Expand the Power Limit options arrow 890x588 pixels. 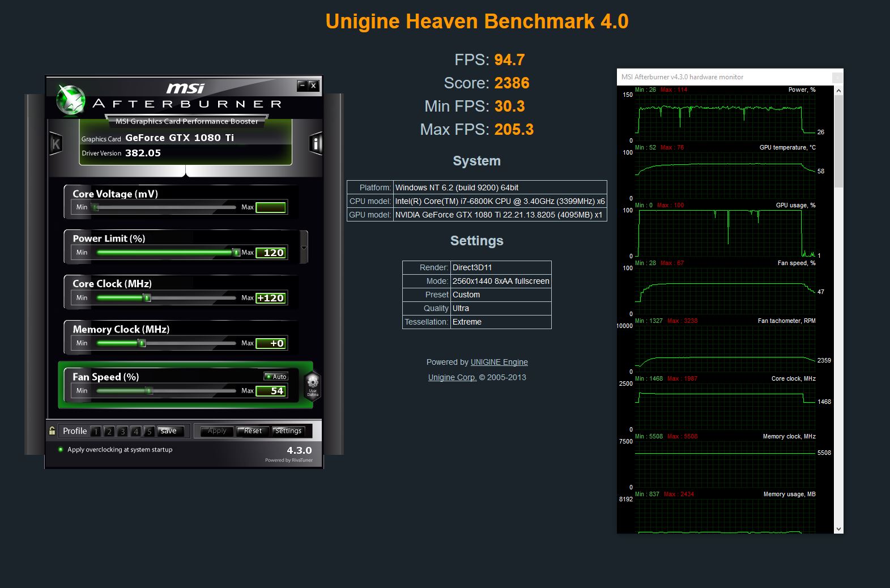tap(304, 248)
